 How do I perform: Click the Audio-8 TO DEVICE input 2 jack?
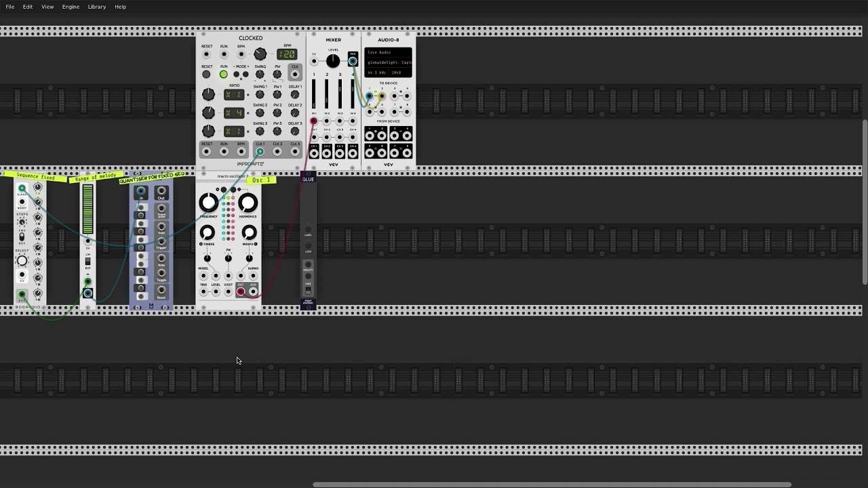pyautogui.click(x=381, y=96)
